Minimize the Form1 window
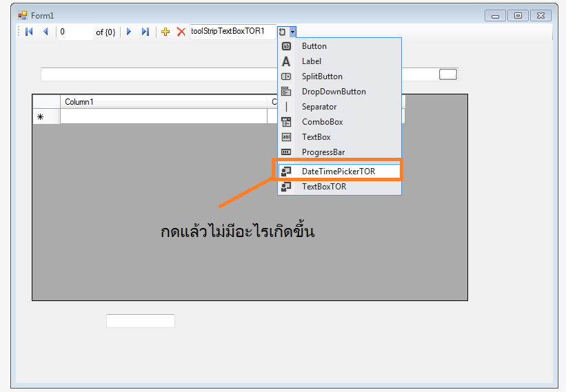This screenshot has width=566, height=392. (495, 16)
